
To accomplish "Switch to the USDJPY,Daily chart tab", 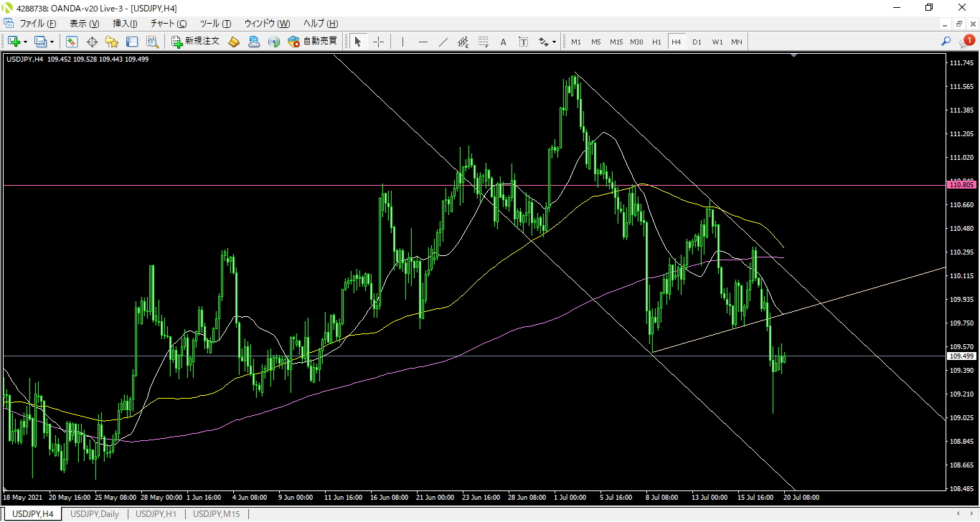I will [95, 514].
